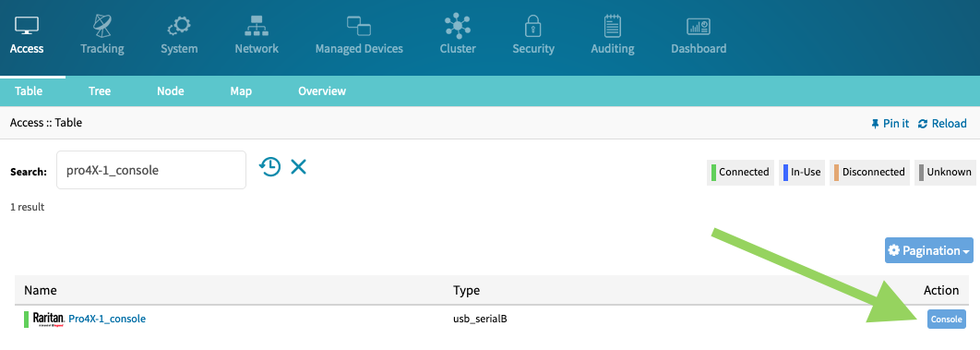Viewport: 980px width, 350px height.
Task: Toggle the Connected status filter
Action: pos(740,172)
